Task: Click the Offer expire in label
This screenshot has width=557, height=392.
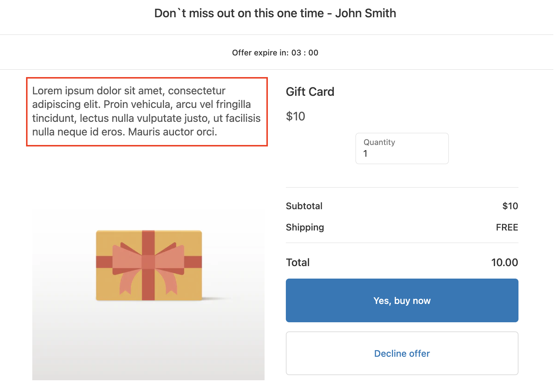Action: 261,53
